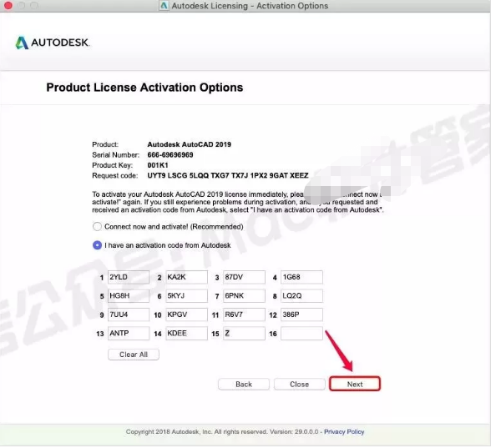Image resolution: width=501 pixels, height=448 pixels.
Task: Click the copyright 2018 Autodesk footer text
Action: [222, 431]
